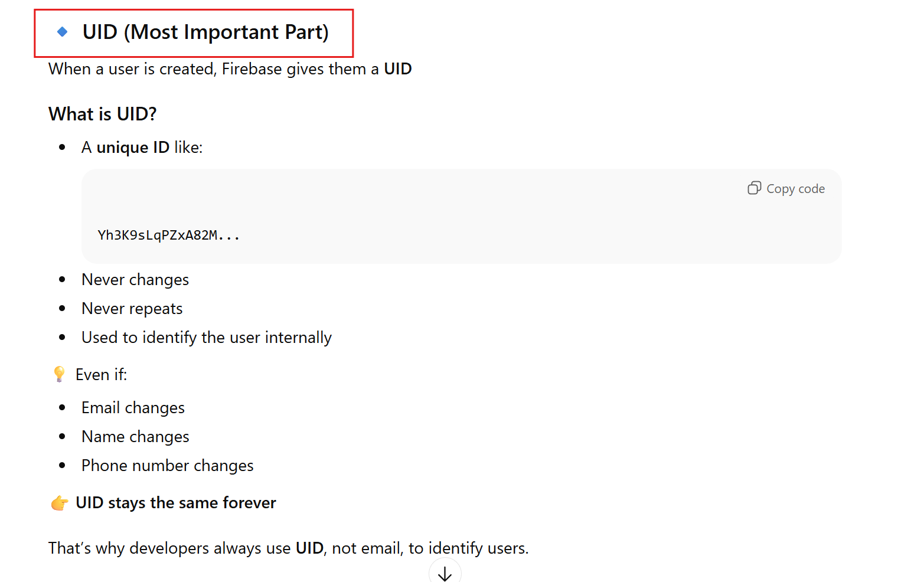
Task: Click the "Never changes" bullet item
Action: [135, 280]
